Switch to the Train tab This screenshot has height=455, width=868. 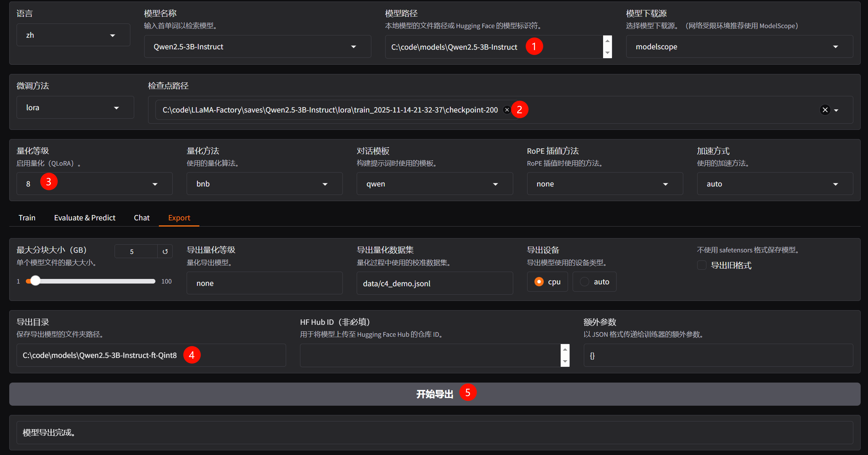tap(27, 218)
